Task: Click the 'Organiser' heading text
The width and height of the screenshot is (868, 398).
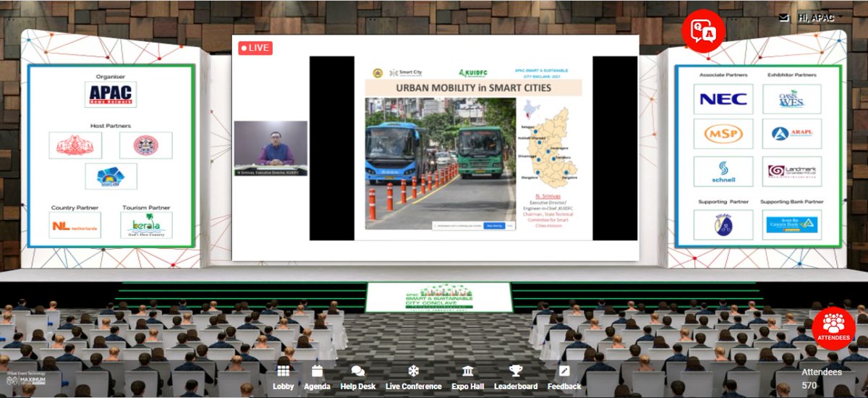Action: click(111, 76)
